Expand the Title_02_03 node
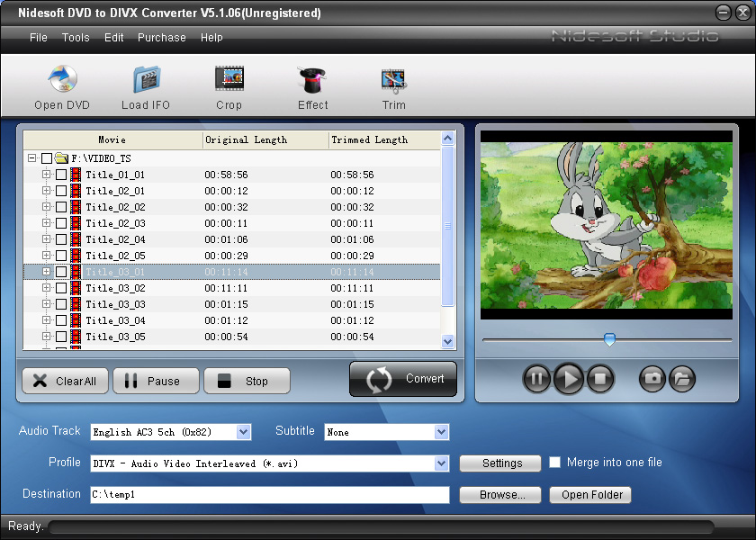The image size is (756, 540). [x=46, y=223]
